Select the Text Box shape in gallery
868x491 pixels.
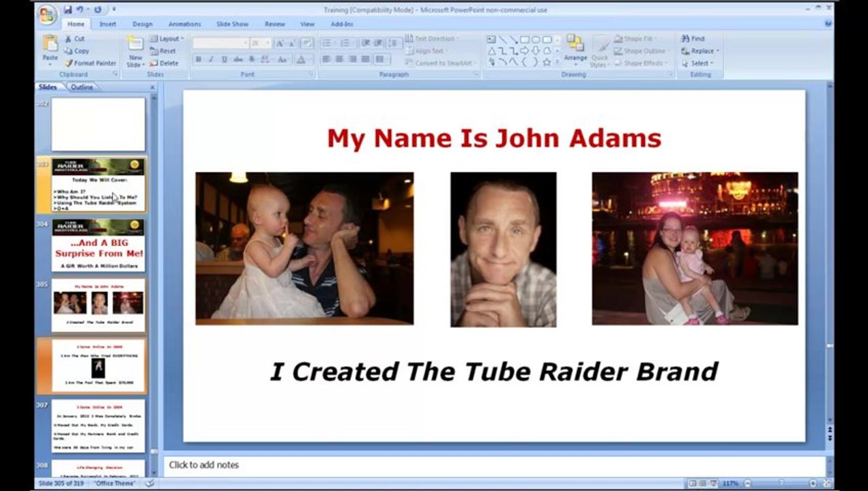pyautogui.click(x=491, y=40)
